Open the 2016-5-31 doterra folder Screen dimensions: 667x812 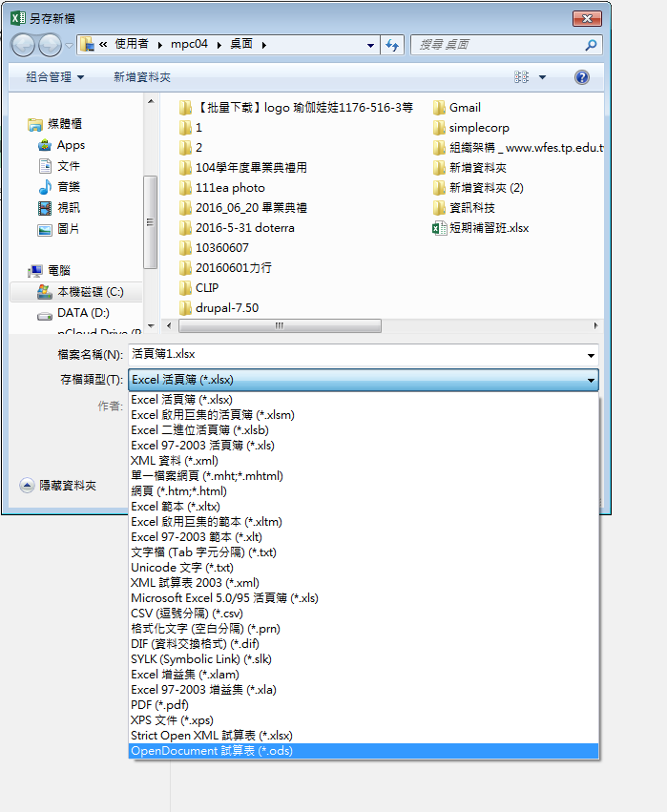[237, 228]
